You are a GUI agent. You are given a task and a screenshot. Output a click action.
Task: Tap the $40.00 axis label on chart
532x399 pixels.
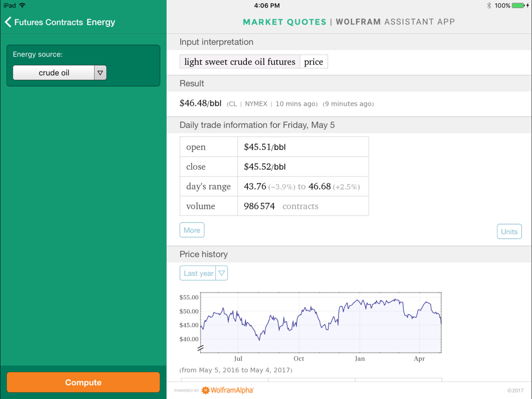tap(189, 339)
